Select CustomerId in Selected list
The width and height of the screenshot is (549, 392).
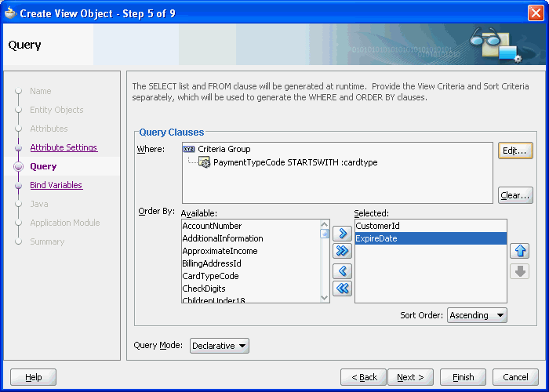431,226
